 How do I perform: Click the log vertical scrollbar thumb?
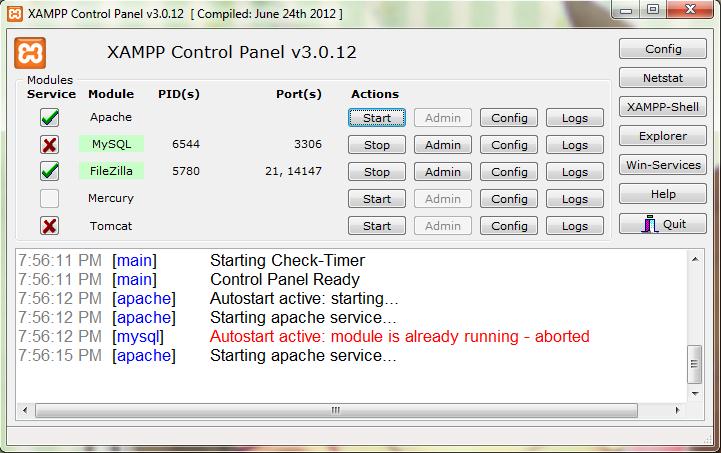(695, 364)
